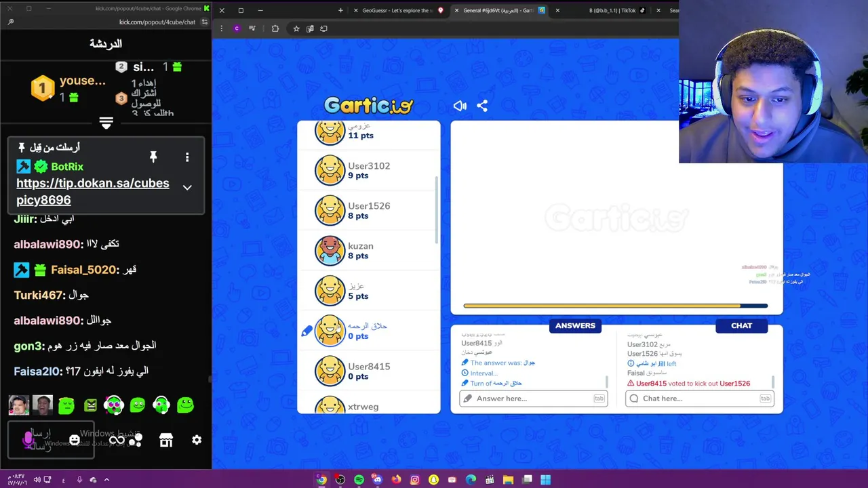Collapse the pinned BotRix message chevron
This screenshot has height=488, width=868.
[x=187, y=187]
